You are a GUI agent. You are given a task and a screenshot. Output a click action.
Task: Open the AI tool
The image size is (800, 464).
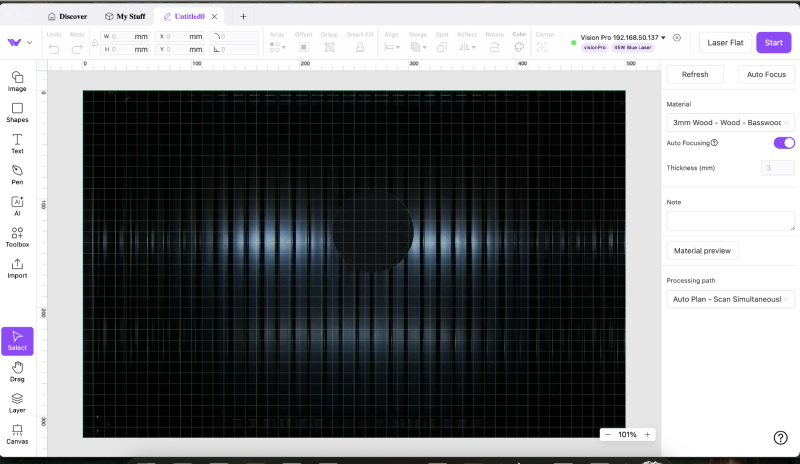17,206
